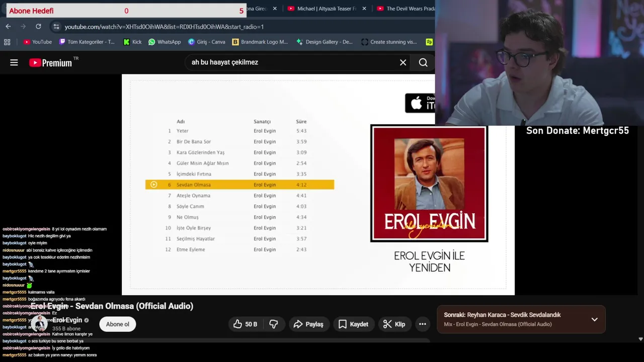The width and height of the screenshot is (644, 362).
Task: Open the WhatsApp bookmark
Action: tap(165, 42)
